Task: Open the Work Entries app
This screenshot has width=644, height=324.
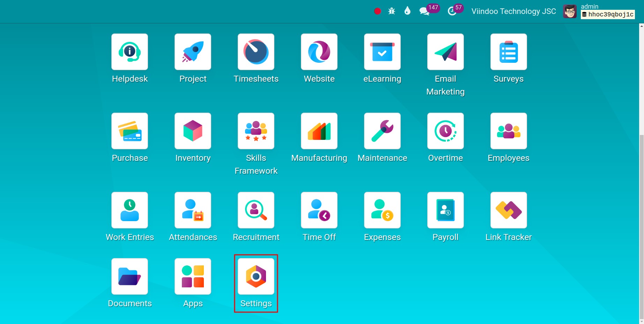Action: tap(129, 210)
